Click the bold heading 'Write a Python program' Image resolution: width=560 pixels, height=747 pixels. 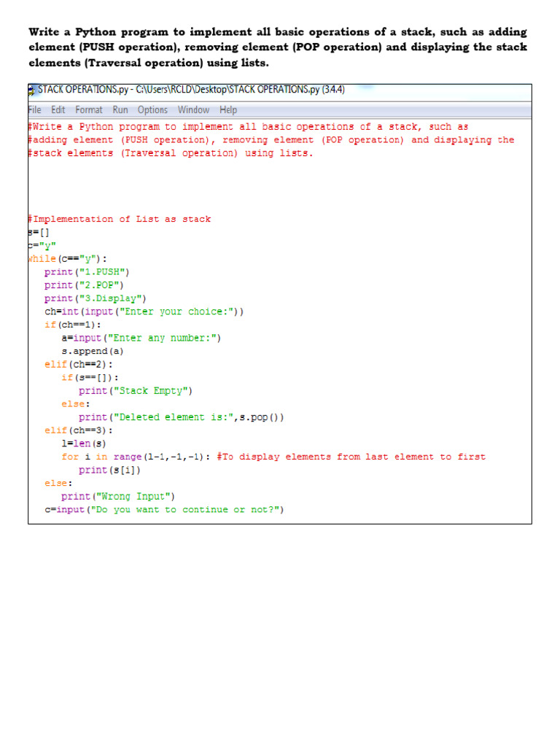278,47
